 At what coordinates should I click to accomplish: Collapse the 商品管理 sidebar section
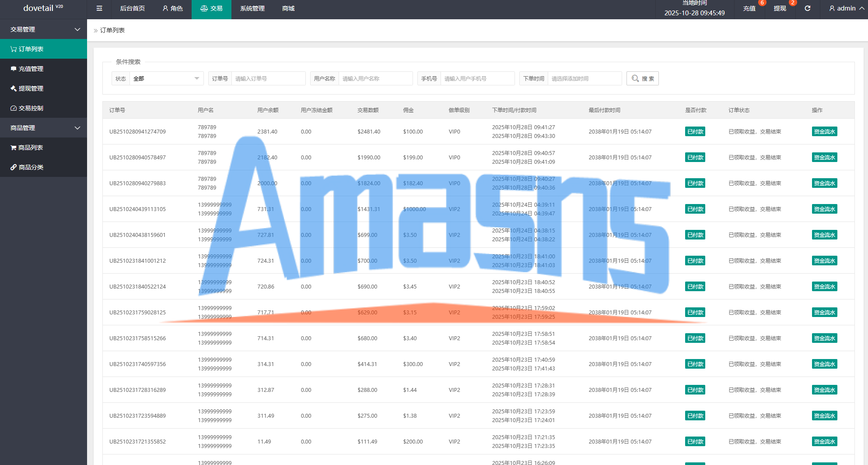click(43, 128)
